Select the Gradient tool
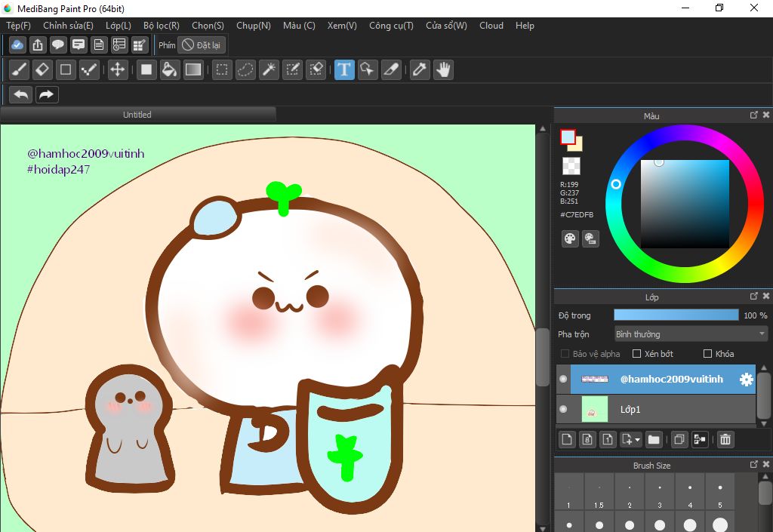The height and width of the screenshot is (532, 773). coord(192,70)
